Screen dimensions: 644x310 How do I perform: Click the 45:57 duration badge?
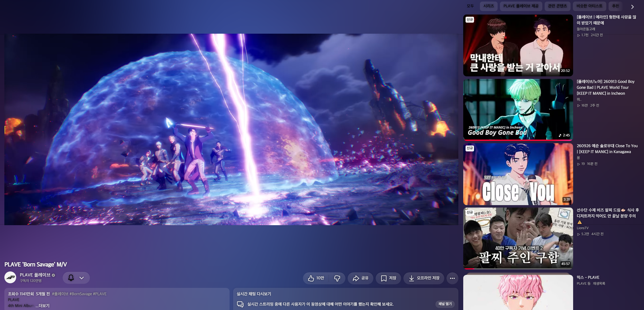pos(565,264)
